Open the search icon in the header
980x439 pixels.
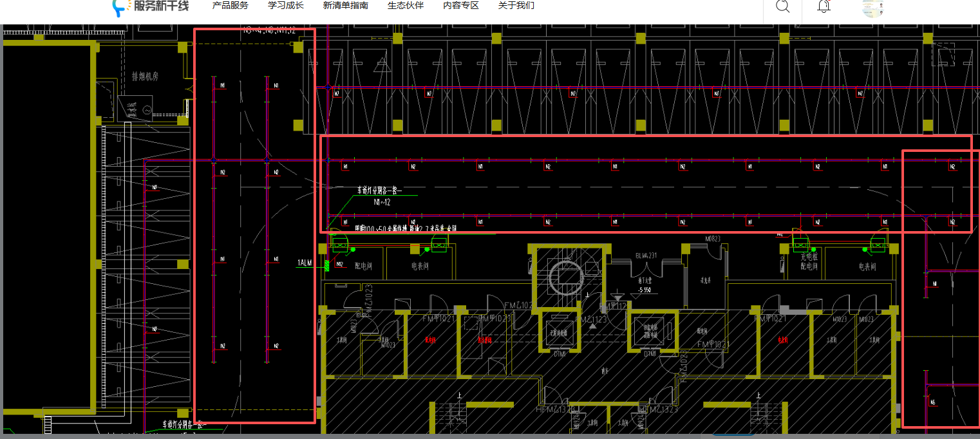(x=782, y=6)
